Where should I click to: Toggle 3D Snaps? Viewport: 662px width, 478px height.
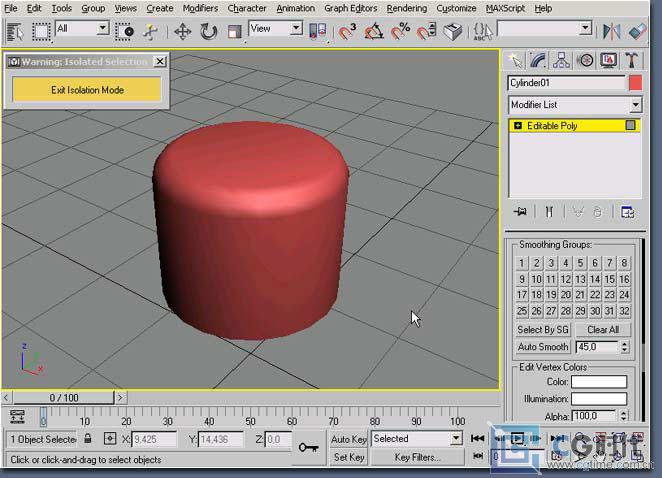(x=347, y=32)
